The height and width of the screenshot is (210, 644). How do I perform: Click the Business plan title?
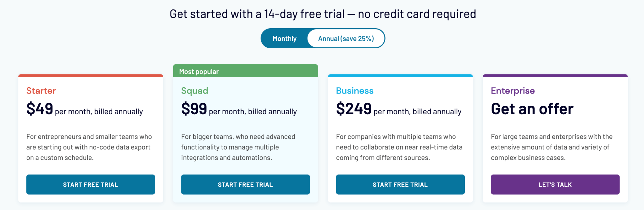click(355, 91)
